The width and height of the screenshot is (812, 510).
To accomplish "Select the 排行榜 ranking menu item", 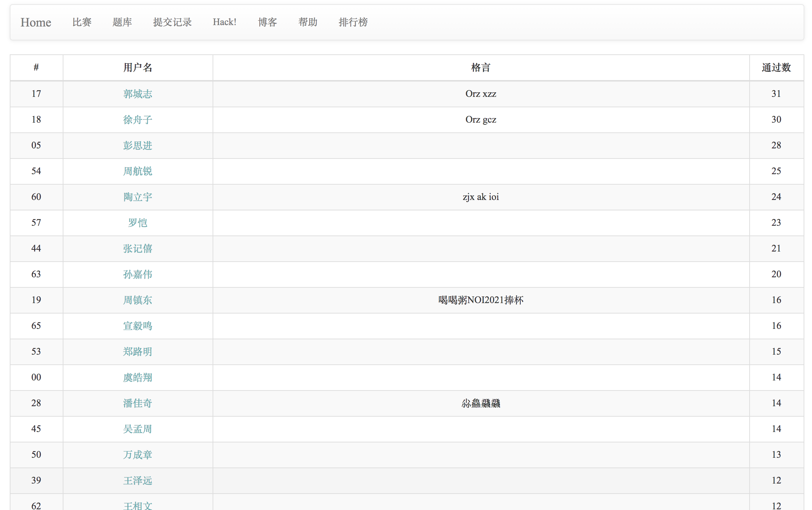I will click(x=353, y=22).
